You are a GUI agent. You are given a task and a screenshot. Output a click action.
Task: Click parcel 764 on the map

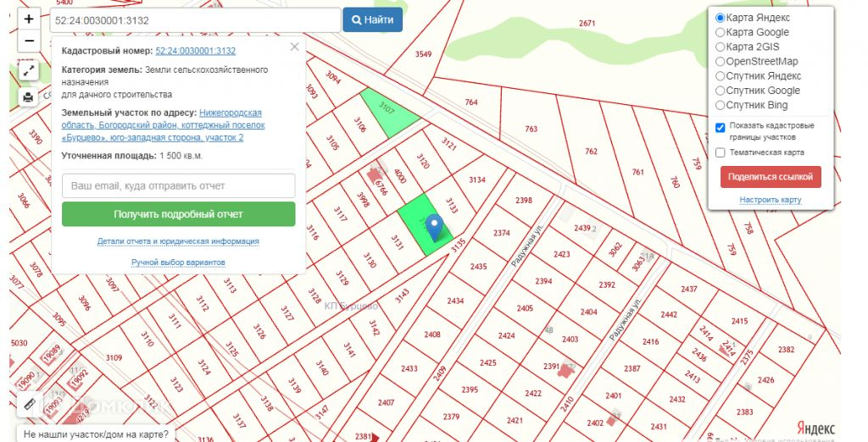click(x=471, y=102)
